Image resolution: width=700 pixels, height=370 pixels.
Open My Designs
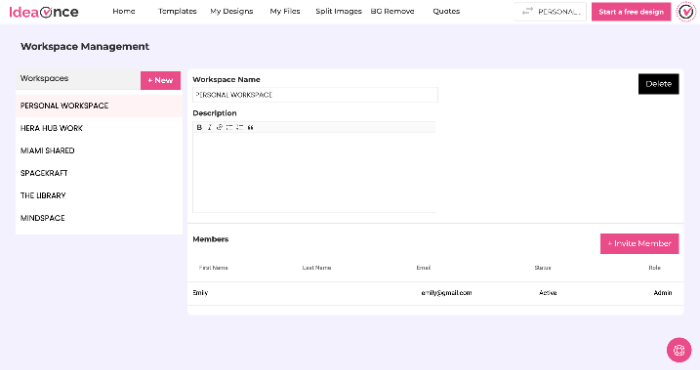coord(232,11)
